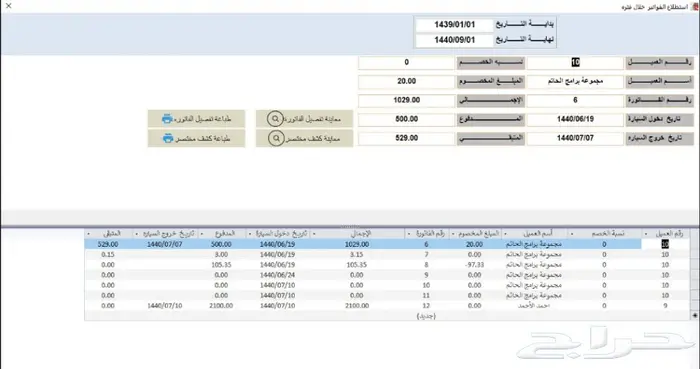Open the المتبقي column filter dropdown
This screenshot has height=369, width=700.
click(x=89, y=234)
